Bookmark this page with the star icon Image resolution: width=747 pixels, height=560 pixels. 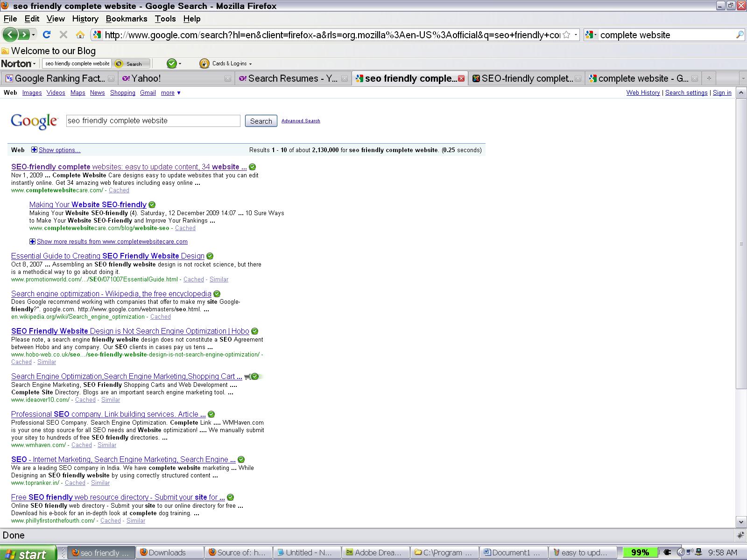point(566,35)
